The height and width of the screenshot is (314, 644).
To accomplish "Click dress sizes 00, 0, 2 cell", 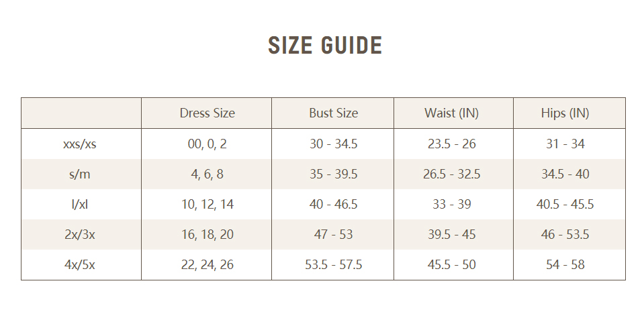I will tap(207, 144).
